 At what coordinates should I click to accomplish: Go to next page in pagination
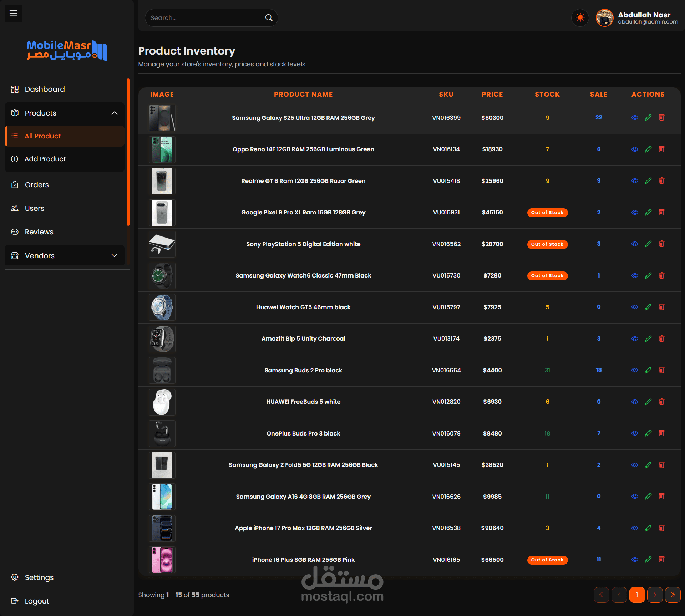click(x=655, y=595)
